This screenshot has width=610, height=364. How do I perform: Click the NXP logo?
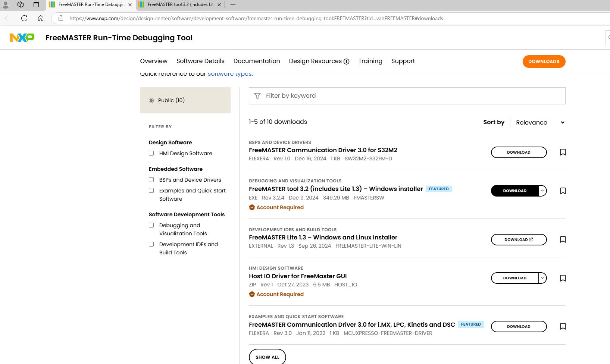click(22, 38)
